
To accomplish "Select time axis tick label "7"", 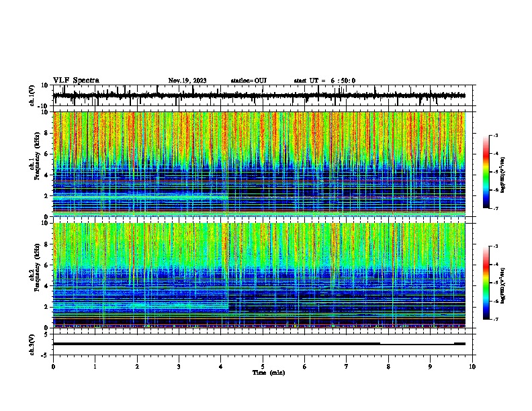I will pyautogui.click(x=347, y=367).
